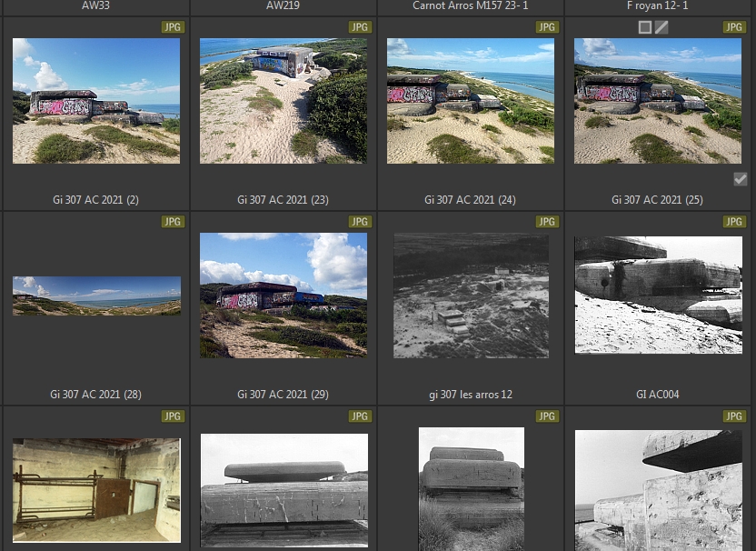Screen dimensions: 756x551
Task: Select the Gi 307 AC 2021 (2) bunker photo
Action: pos(96,100)
